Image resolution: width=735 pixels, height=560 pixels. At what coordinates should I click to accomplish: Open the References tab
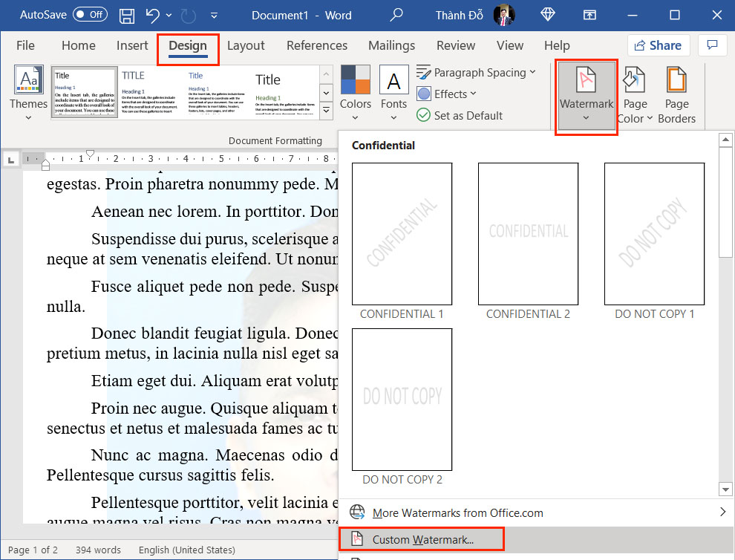317,45
